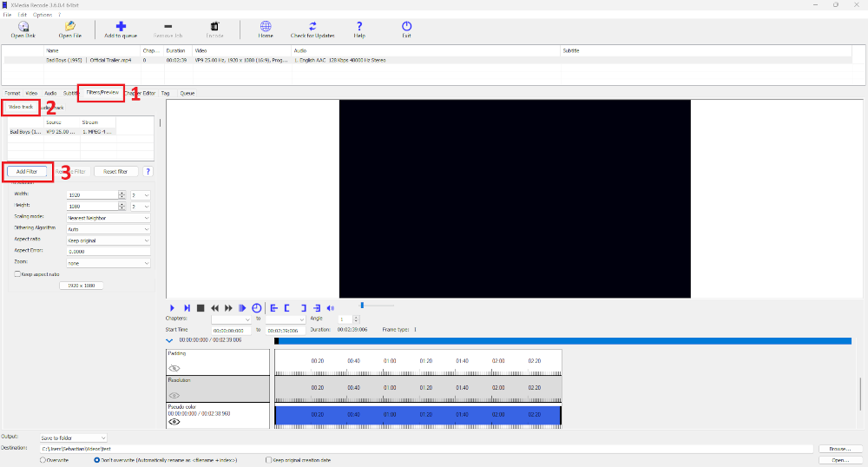The image size is (868, 467).
Task: Click the Remove Job toolbar icon
Action: coord(168,30)
